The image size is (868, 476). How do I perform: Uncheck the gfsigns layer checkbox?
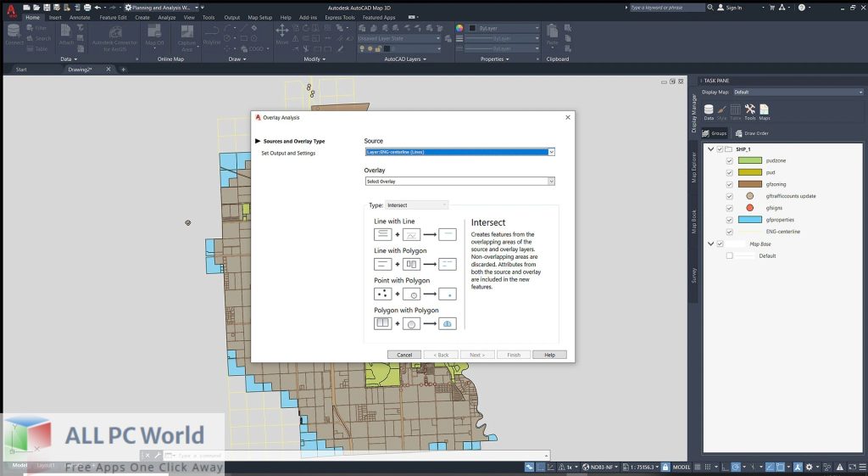(729, 208)
